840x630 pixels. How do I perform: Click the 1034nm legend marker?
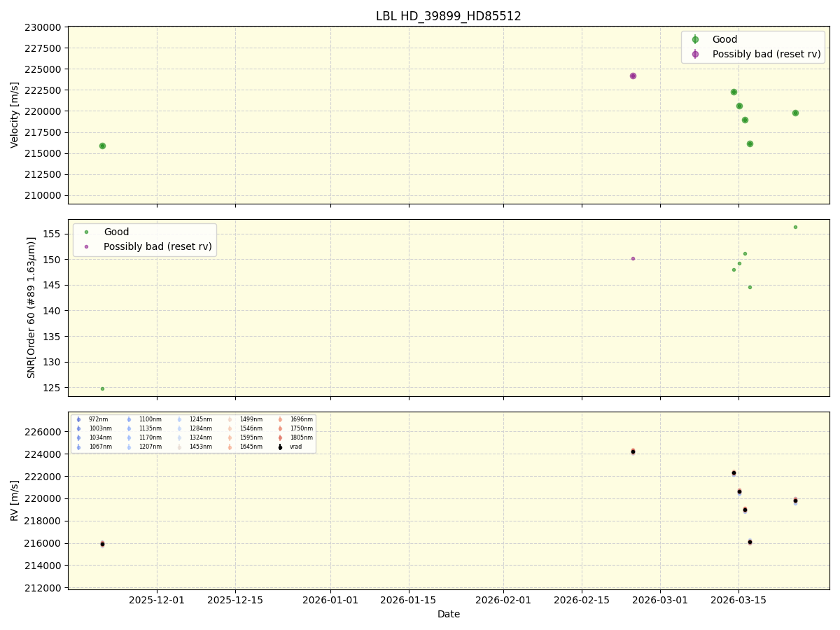point(78,437)
